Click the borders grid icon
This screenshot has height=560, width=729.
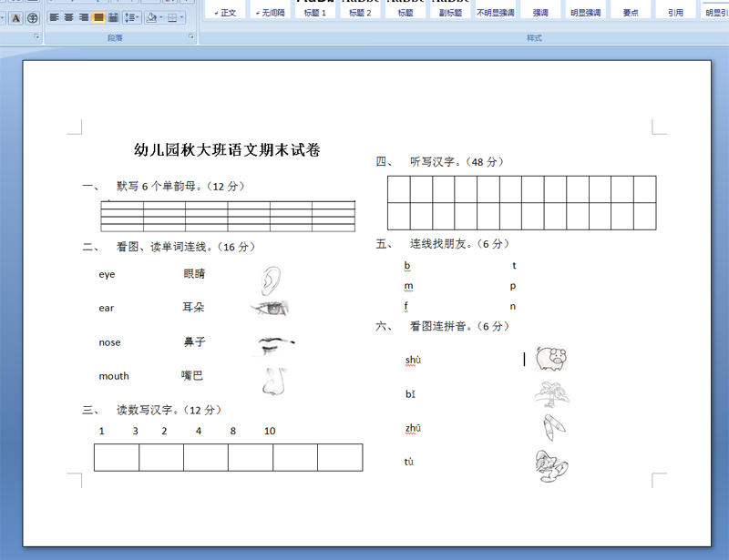172,17
